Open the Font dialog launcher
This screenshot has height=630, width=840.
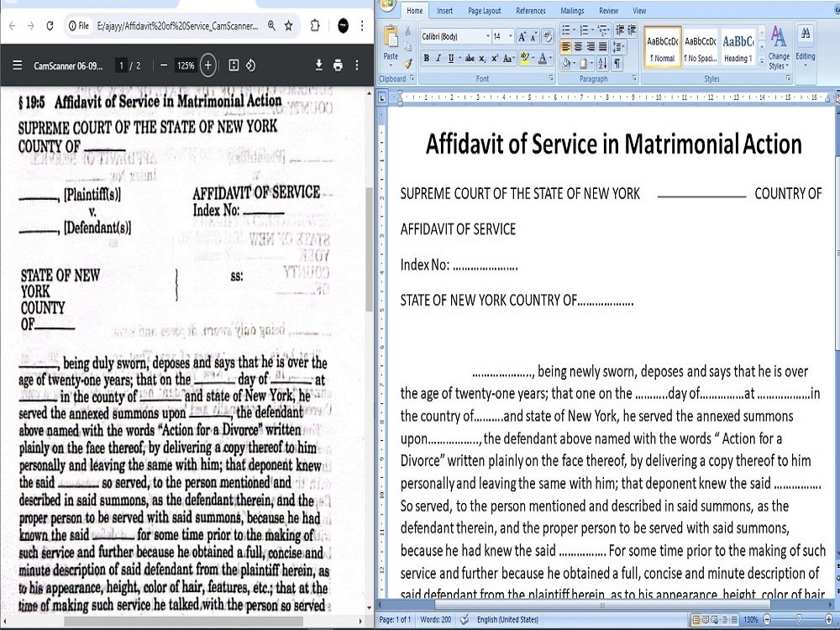(551, 78)
